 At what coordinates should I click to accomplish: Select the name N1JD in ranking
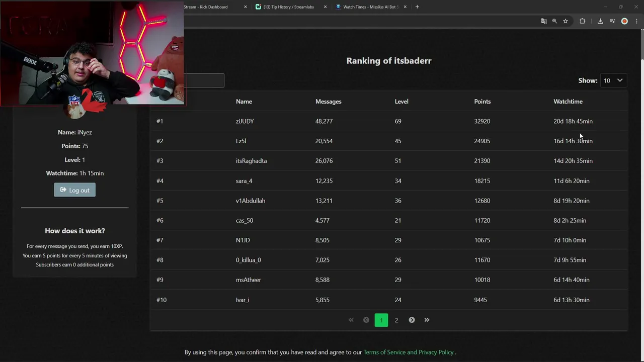[243, 240]
